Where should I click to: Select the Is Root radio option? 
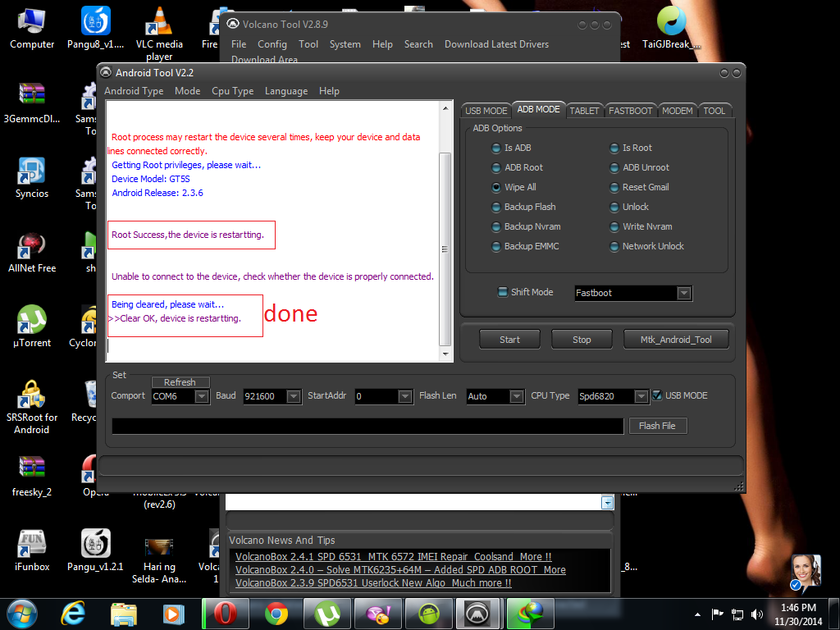(614, 148)
